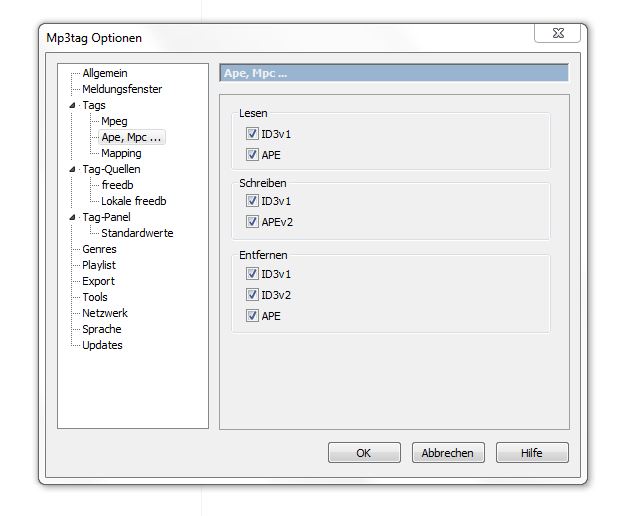Open freedb settings

point(117,185)
